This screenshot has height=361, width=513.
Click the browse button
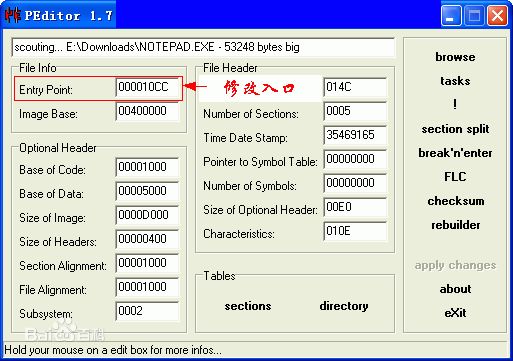pyautogui.click(x=455, y=57)
